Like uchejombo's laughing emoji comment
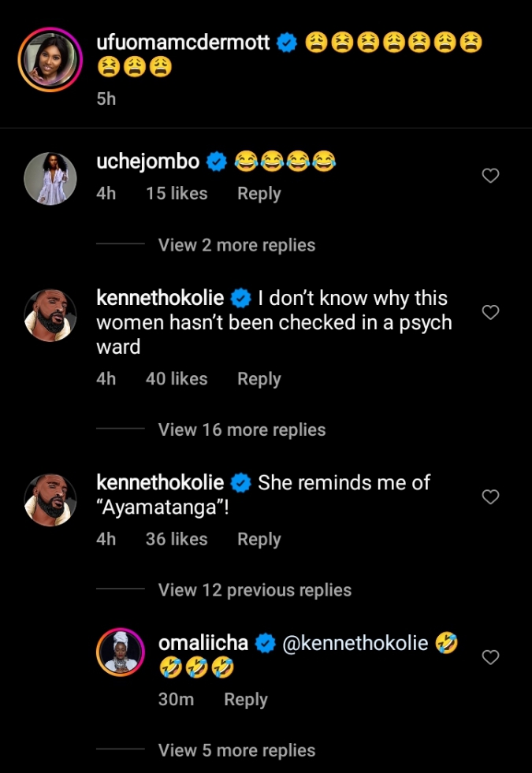The width and height of the screenshot is (532, 773). tap(490, 176)
